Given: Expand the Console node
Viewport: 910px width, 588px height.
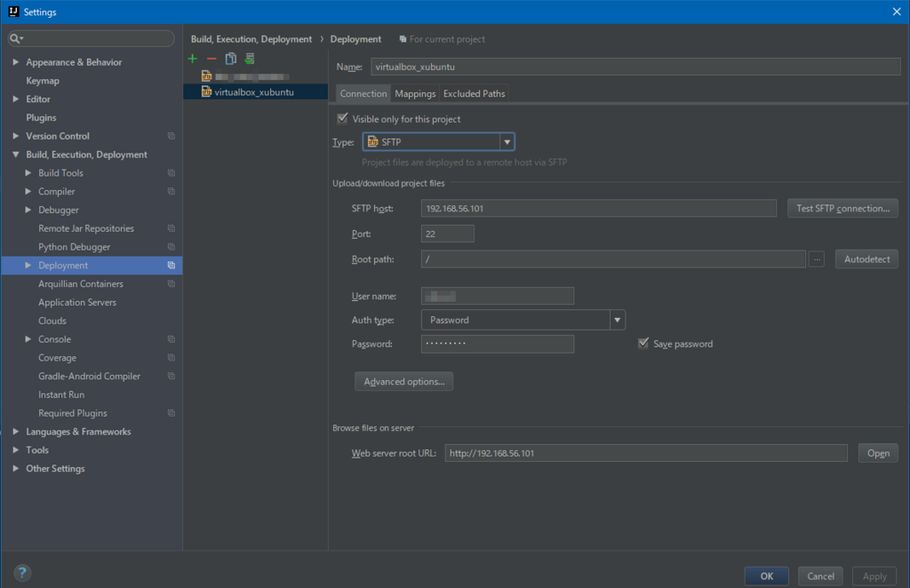Looking at the screenshot, I should click(x=28, y=339).
